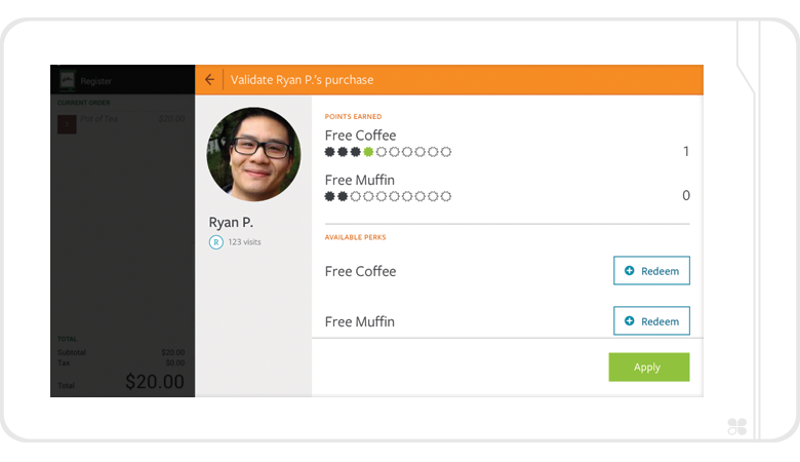Redeem the Free Muffin perk

[651, 321]
